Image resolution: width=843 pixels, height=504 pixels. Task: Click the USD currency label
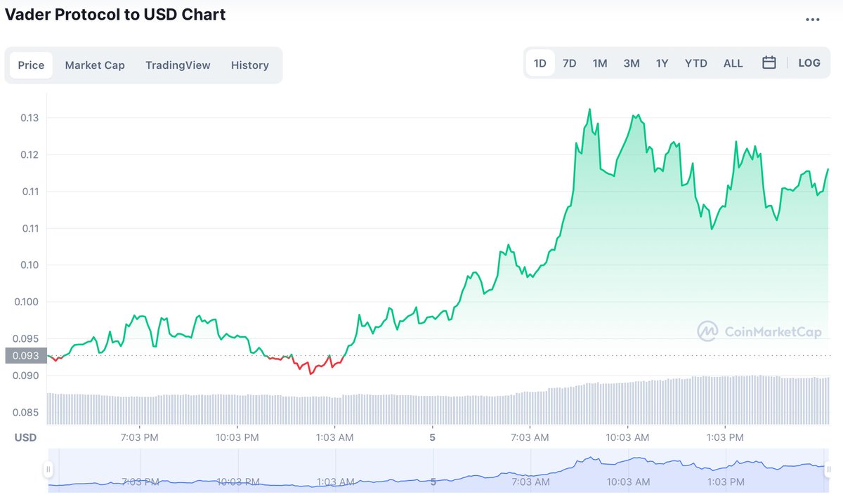click(x=25, y=437)
